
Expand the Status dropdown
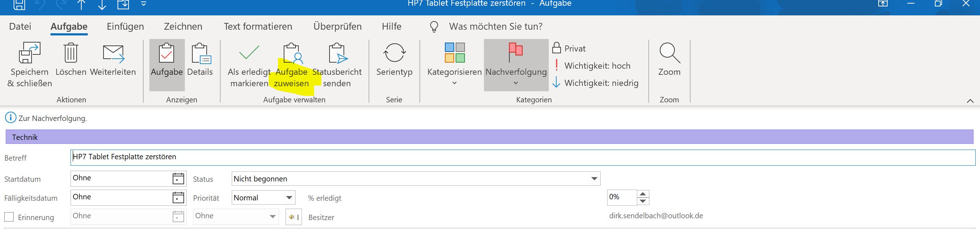[594, 179]
